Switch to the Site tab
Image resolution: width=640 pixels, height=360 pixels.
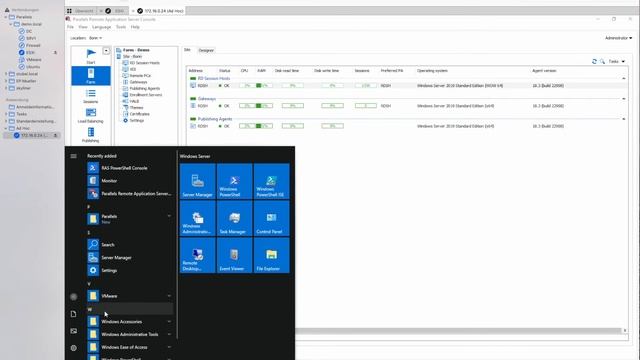(187, 50)
